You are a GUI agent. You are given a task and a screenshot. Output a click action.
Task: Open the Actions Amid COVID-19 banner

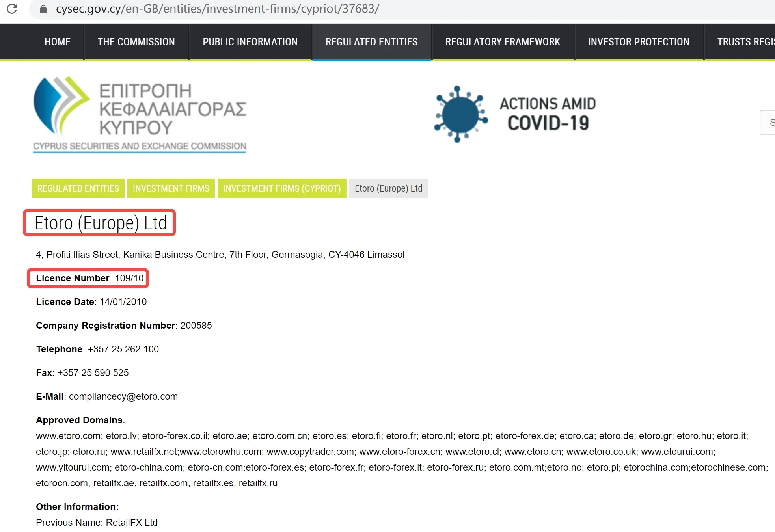[x=515, y=114]
